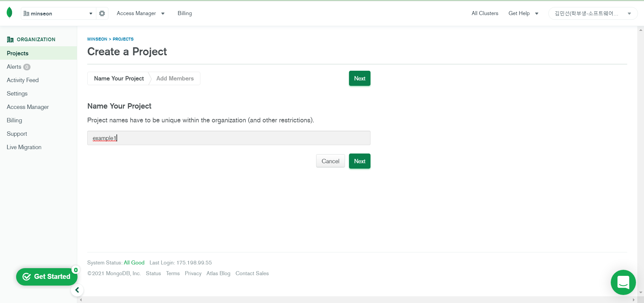Open Live Migration in the sidebar
This screenshot has width=644, height=303.
tap(24, 147)
